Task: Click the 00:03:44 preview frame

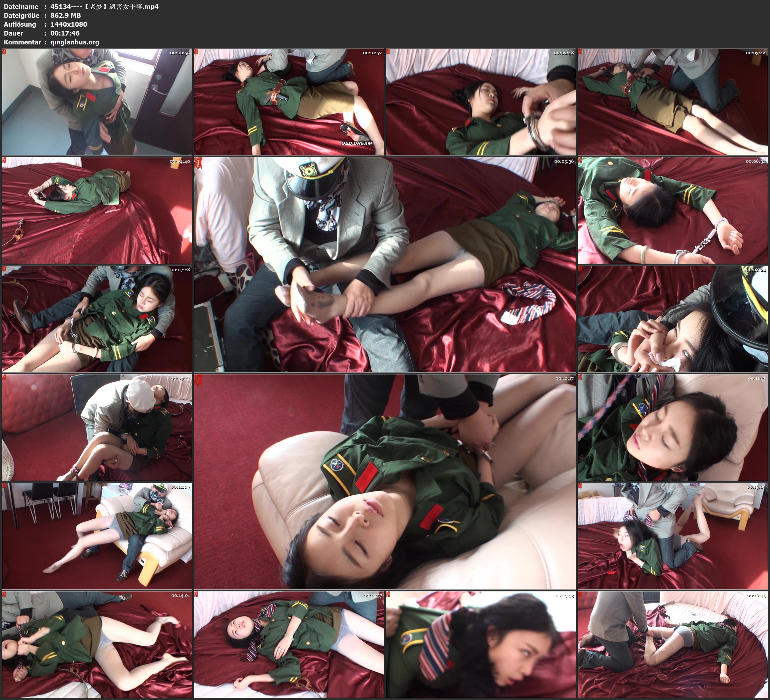Action: pyautogui.click(x=673, y=102)
